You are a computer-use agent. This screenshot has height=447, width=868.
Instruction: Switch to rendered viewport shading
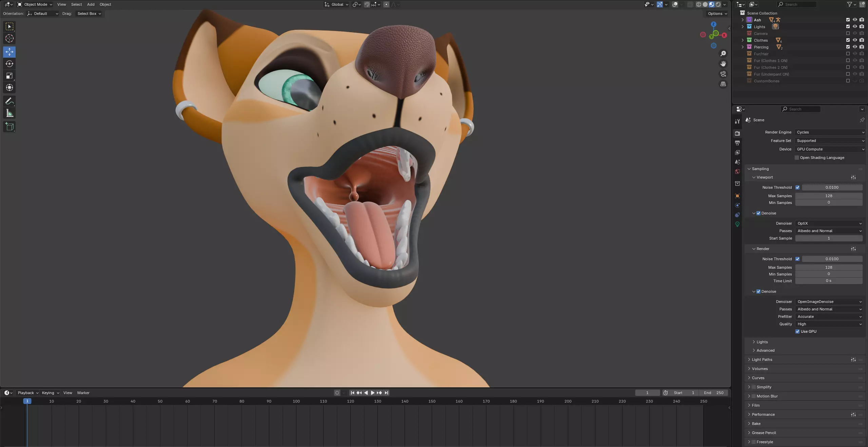(x=718, y=4)
